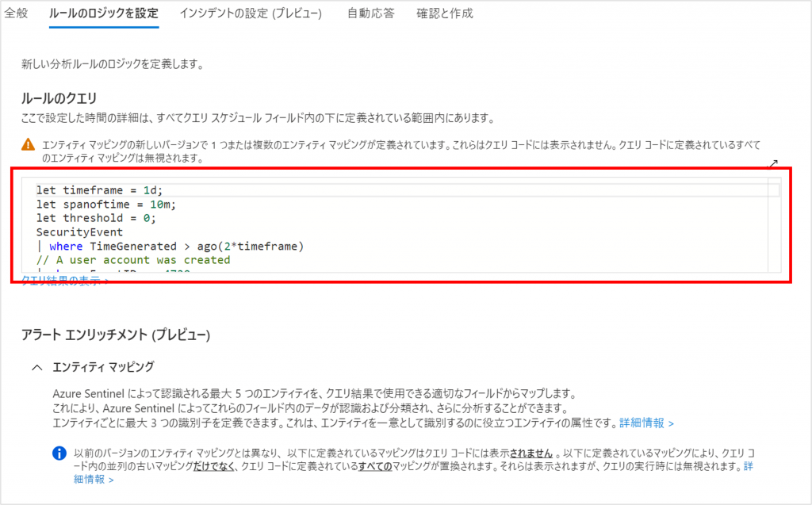Select the 自動応答 tab

coord(370,13)
